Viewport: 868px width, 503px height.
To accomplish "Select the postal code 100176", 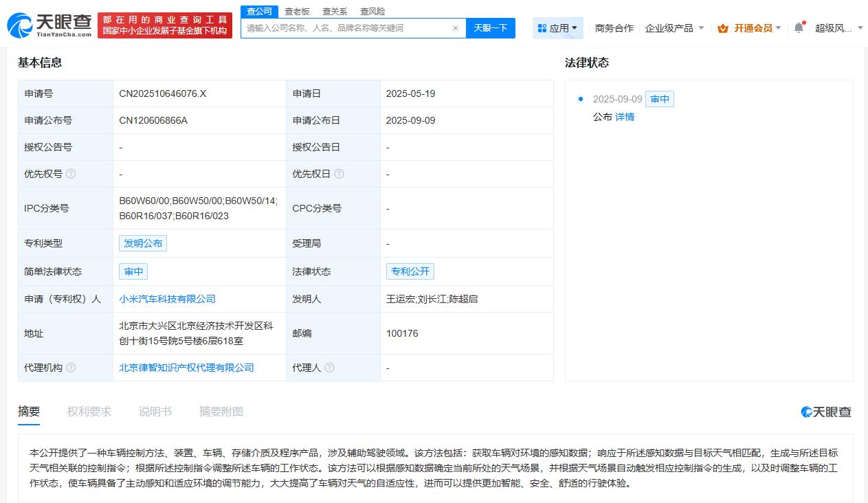I will coord(402,333).
